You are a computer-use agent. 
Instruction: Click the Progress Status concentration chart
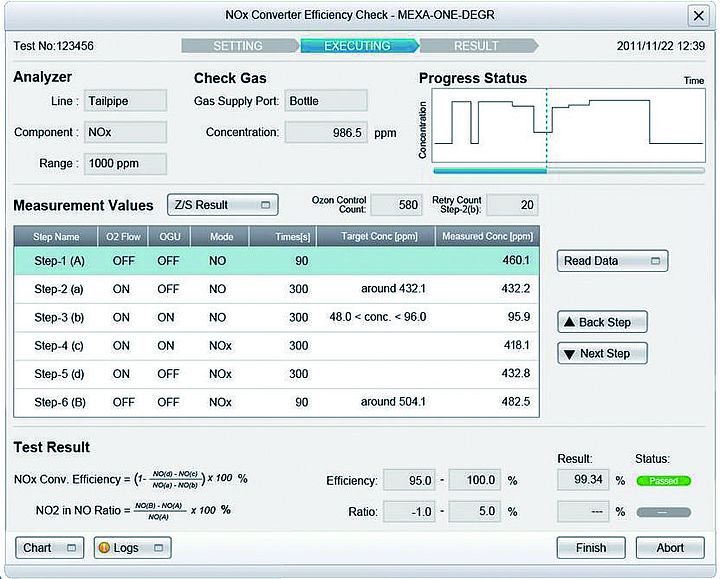tap(568, 125)
